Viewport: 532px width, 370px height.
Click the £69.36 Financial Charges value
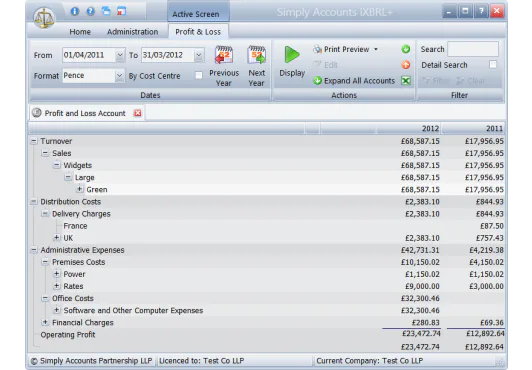(492, 323)
